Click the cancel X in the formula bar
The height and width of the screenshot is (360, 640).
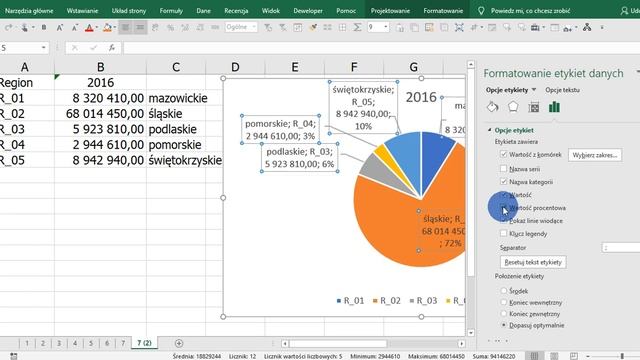click(x=74, y=48)
